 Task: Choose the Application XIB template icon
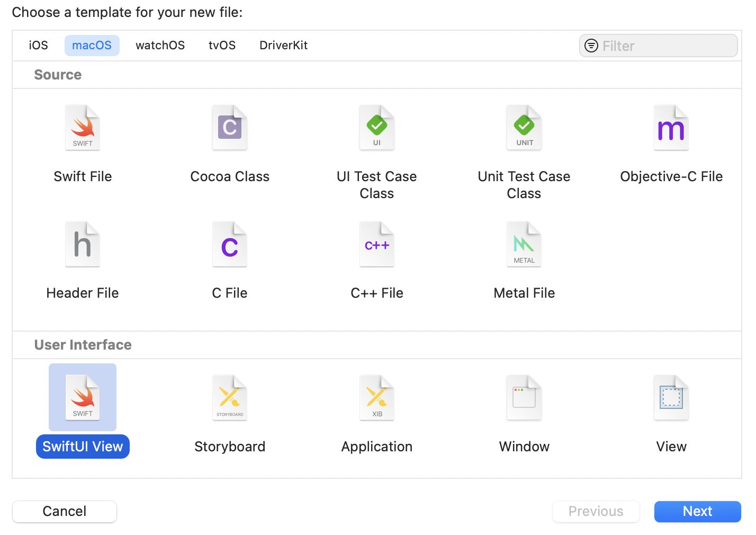[x=377, y=398]
